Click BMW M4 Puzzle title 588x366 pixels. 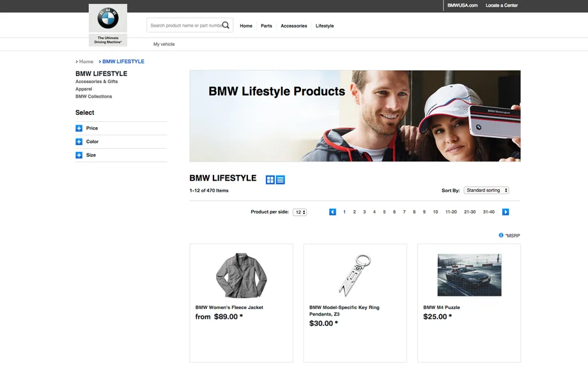point(442,308)
